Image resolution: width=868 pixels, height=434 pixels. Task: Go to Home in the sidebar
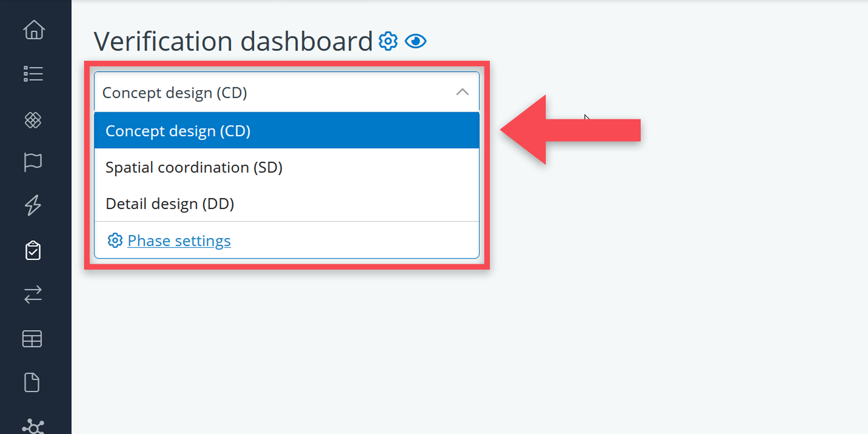click(34, 30)
